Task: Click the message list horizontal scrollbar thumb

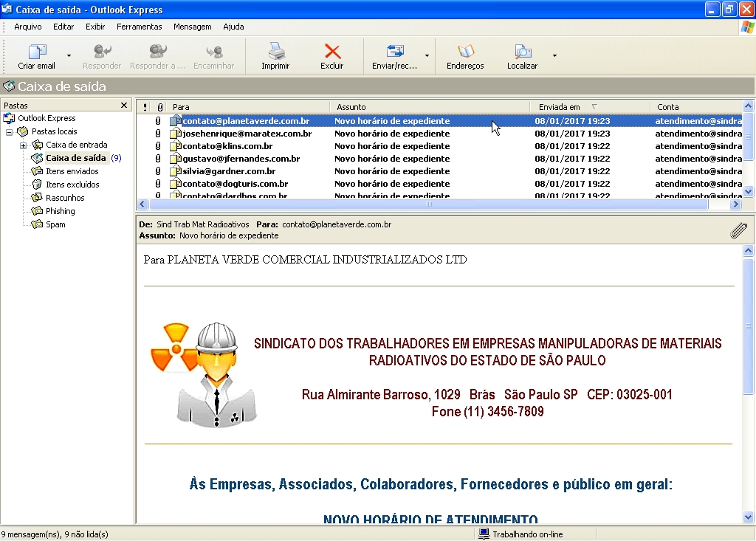Action: point(428,204)
